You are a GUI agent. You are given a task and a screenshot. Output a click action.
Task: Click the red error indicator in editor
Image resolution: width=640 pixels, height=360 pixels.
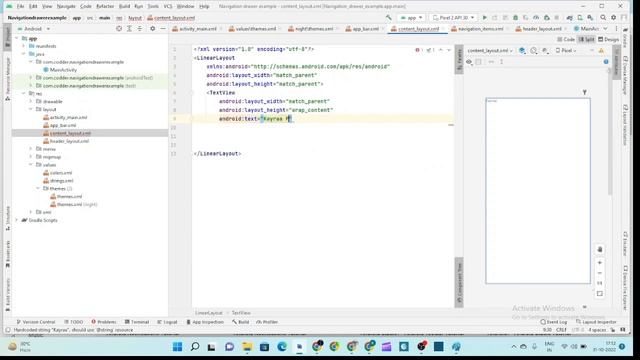click(x=419, y=50)
